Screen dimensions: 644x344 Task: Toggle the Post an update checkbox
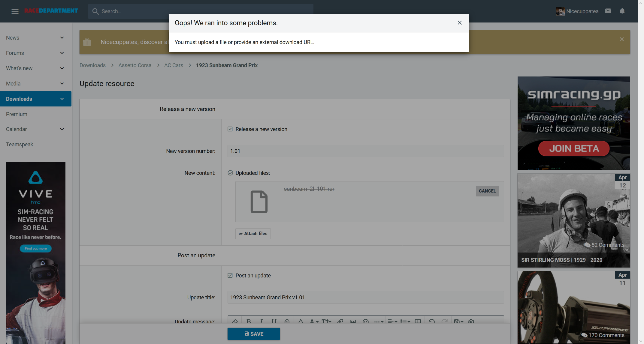coord(230,276)
